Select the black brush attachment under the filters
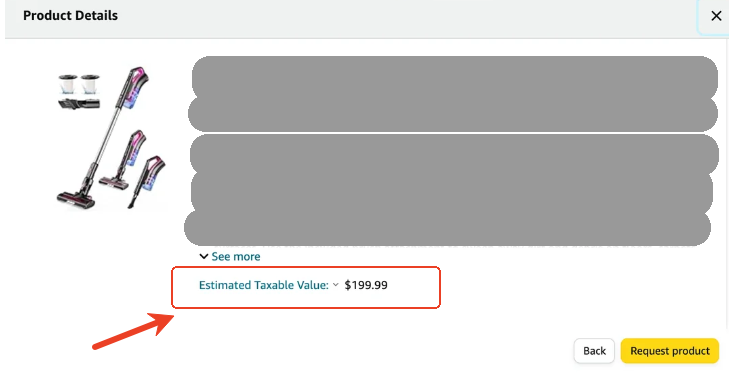 (79, 103)
